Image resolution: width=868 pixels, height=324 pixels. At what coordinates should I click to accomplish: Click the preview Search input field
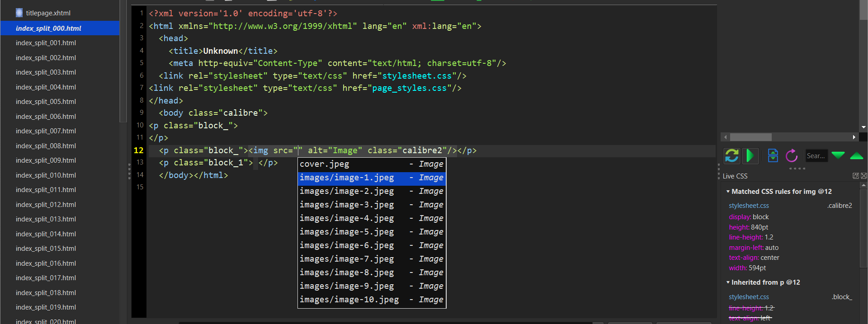pos(816,156)
